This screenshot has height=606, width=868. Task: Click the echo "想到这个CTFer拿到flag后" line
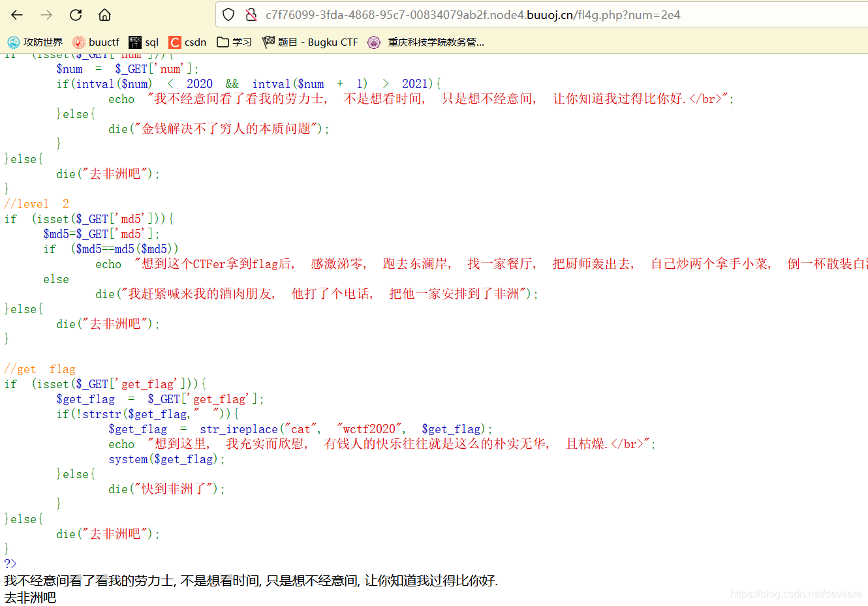tap(482, 264)
